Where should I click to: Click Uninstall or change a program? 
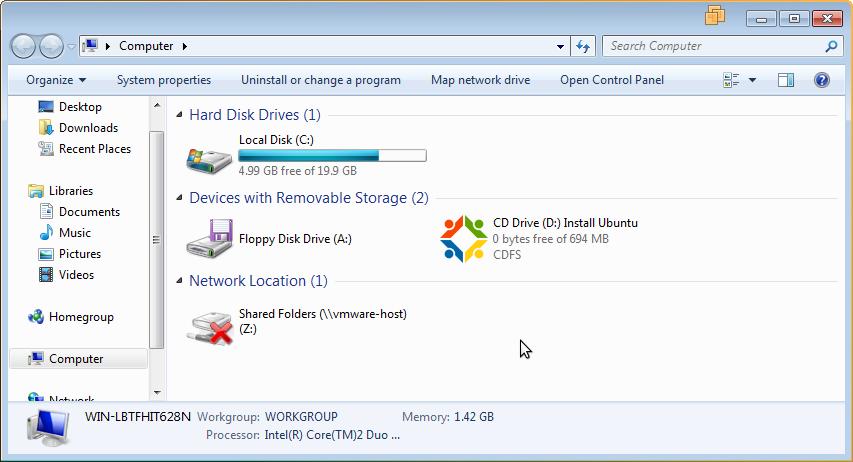click(321, 80)
